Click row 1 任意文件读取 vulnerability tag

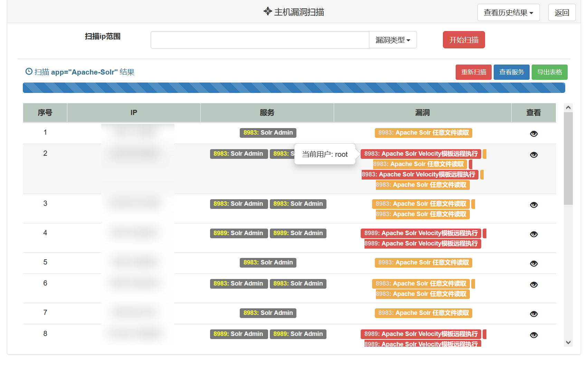point(424,133)
